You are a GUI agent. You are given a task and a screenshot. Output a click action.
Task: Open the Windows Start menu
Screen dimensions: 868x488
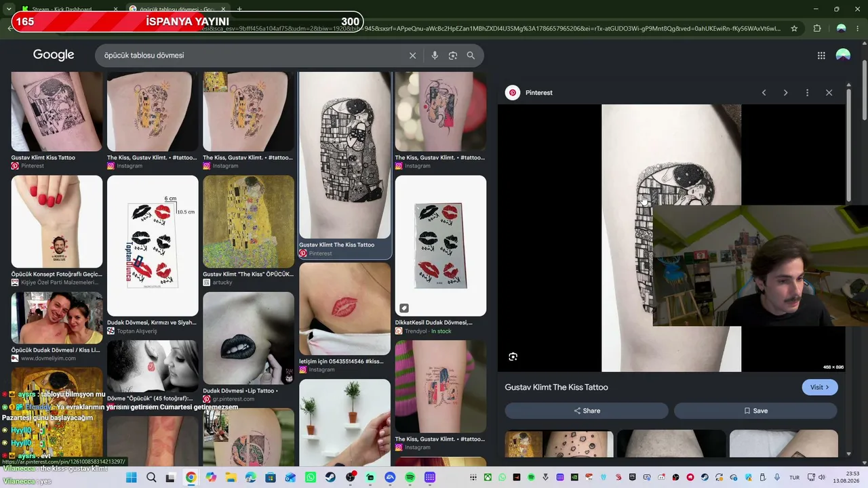[x=132, y=478]
